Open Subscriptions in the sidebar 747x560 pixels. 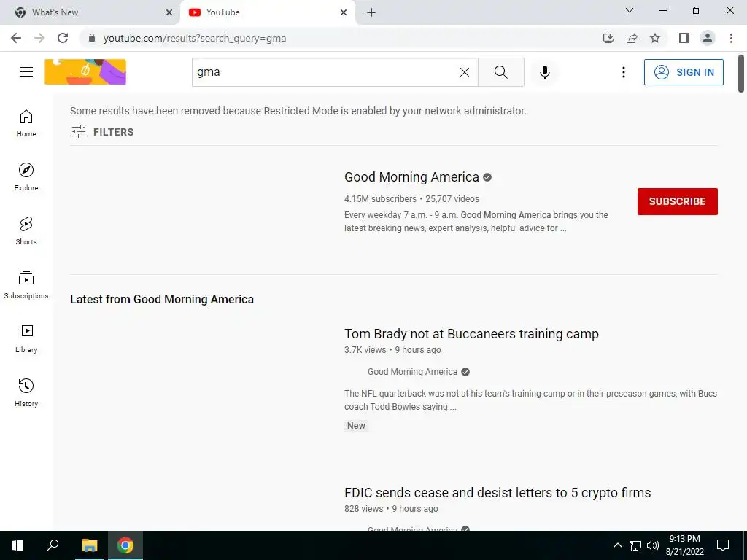click(26, 285)
